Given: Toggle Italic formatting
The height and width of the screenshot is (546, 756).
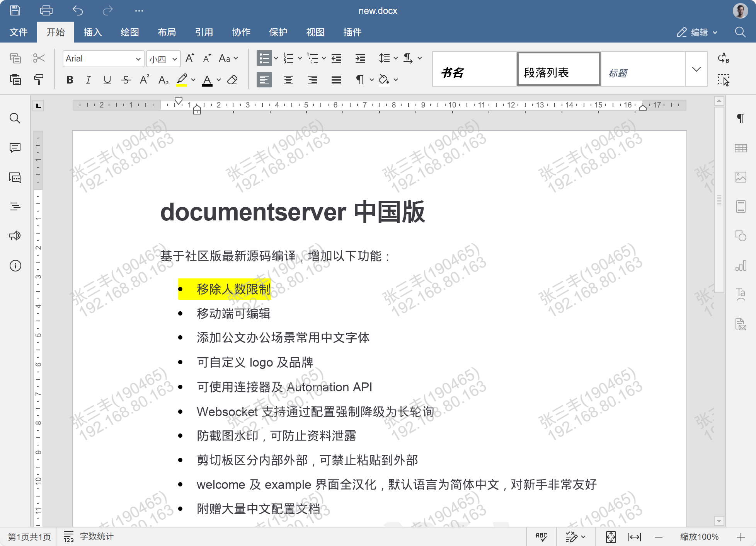Looking at the screenshot, I should pyautogui.click(x=89, y=80).
